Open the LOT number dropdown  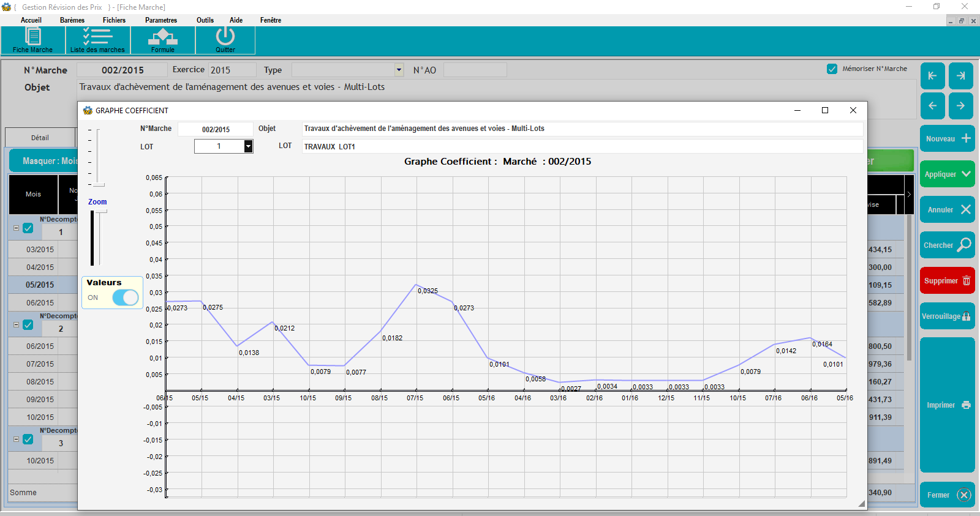[x=248, y=146]
